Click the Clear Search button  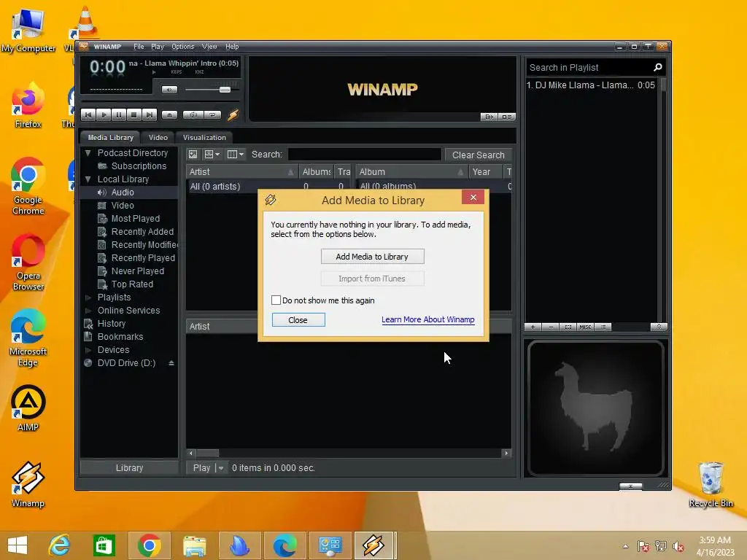[x=478, y=155]
